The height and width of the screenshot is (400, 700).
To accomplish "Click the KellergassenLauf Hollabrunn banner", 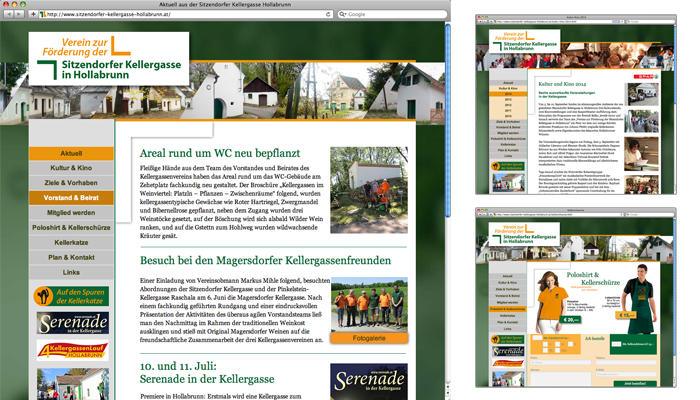I will click(73, 350).
